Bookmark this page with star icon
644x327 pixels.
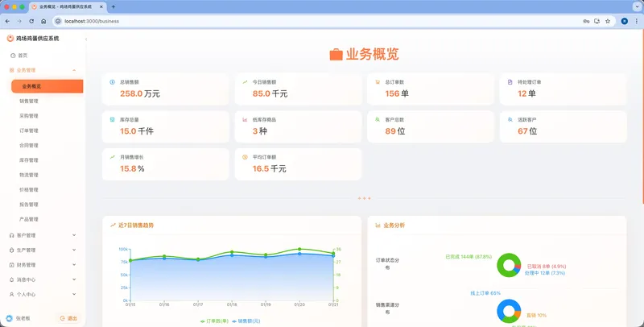click(608, 21)
